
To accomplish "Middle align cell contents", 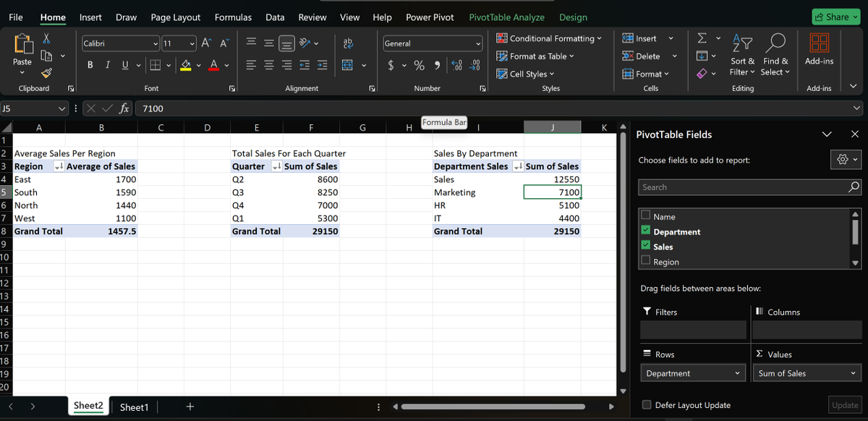I will (x=269, y=44).
